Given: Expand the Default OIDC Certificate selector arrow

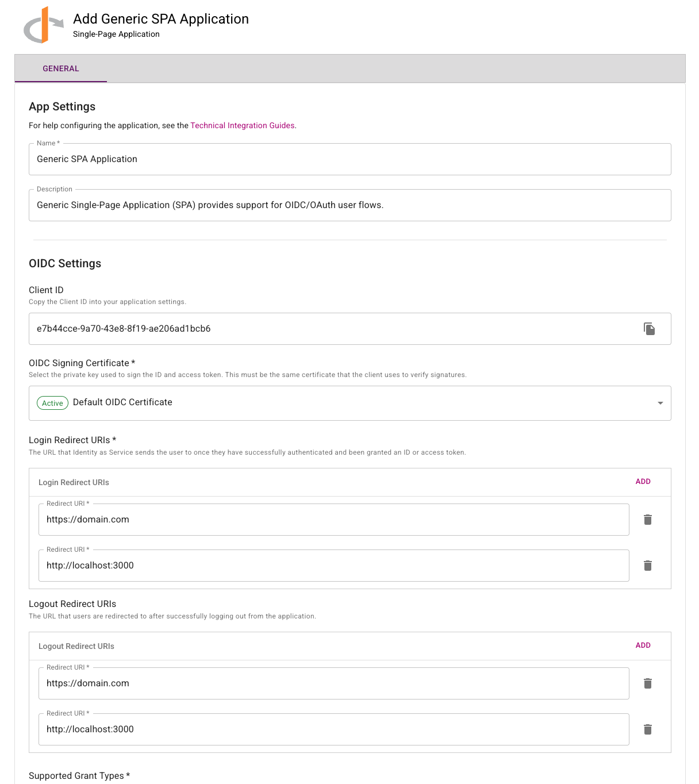Looking at the screenshot, I should point(659,403).
